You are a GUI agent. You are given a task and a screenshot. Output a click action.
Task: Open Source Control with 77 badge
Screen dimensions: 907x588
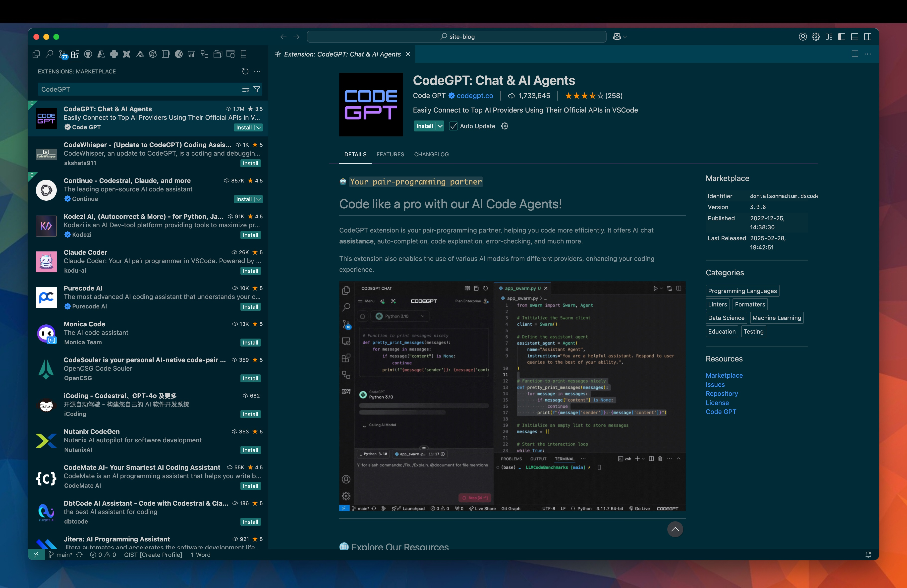[x=63, y=55]
